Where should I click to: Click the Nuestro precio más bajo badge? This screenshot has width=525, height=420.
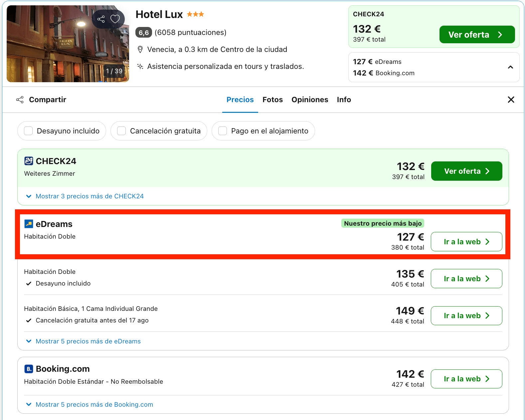coord(383,223)
